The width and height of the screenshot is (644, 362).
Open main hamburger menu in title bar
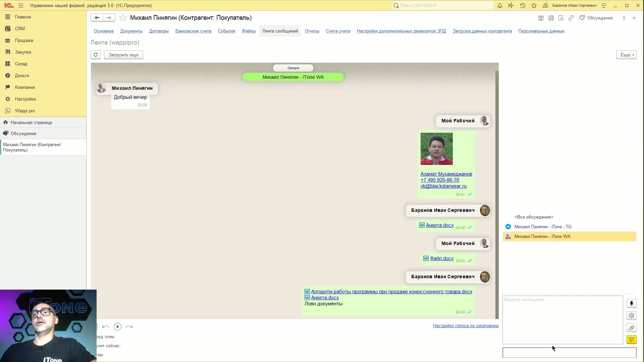click(x=21, y=5)
